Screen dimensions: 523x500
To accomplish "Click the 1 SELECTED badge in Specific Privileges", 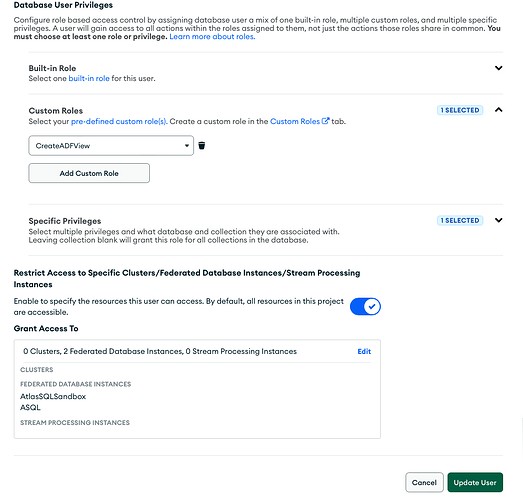I will coord(460,220).
